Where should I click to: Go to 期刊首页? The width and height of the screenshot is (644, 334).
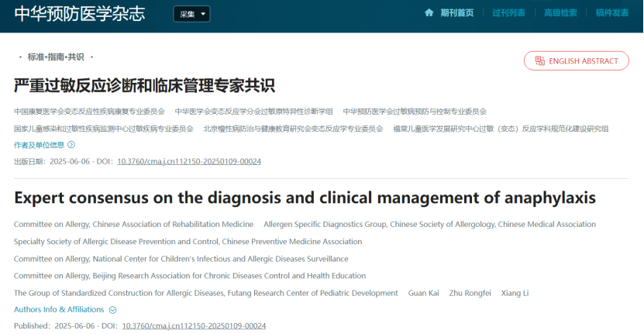click(x=456, y=12)
